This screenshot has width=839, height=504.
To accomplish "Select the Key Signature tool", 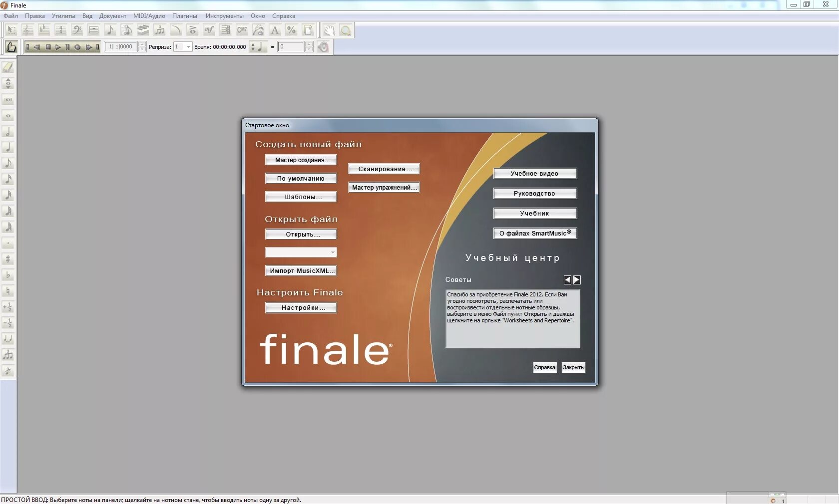I will click(44, 30).
